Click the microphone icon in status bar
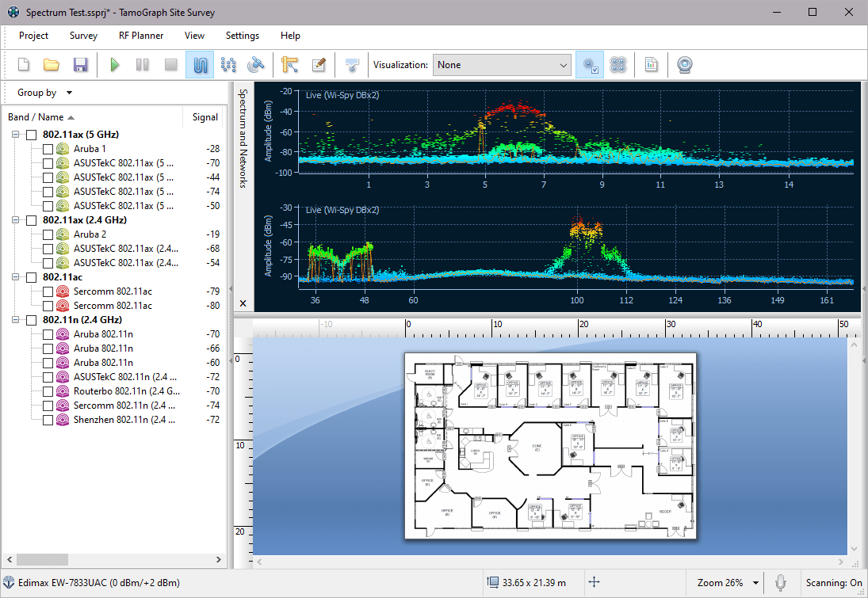Viewport: 868px width, 598px height. click(x=781, y=582)
